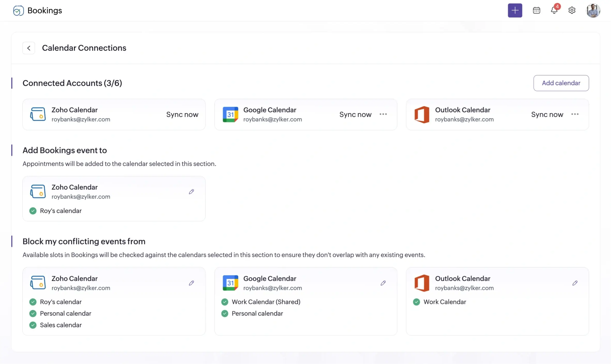Deselect Work Calendar (Shared) under Google Calendar
Viewport: 611px width, 364px height.
(x=224, y=302)
